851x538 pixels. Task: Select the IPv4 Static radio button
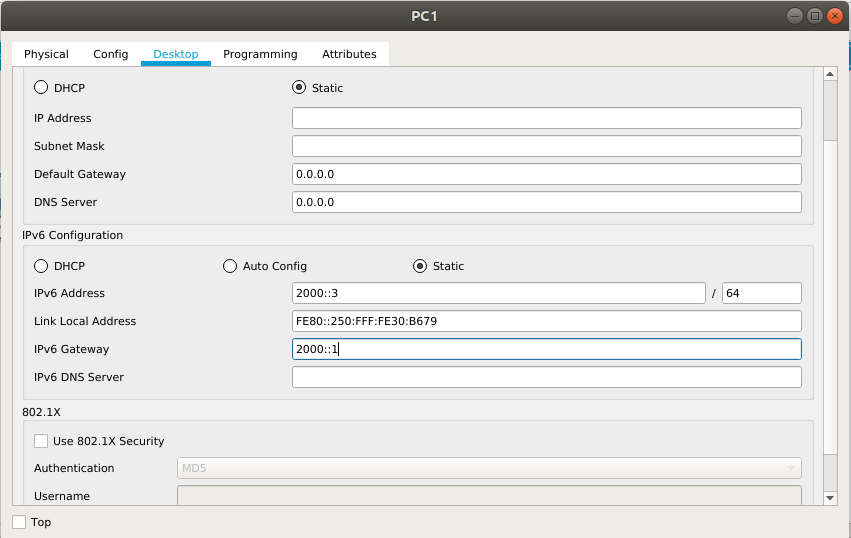tap(299, 87)
